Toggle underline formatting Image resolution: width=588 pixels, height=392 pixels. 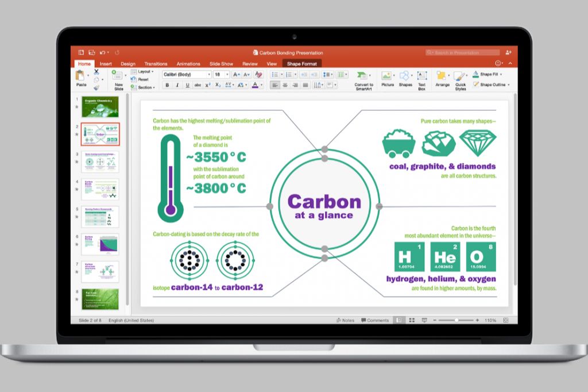[188, 85]
